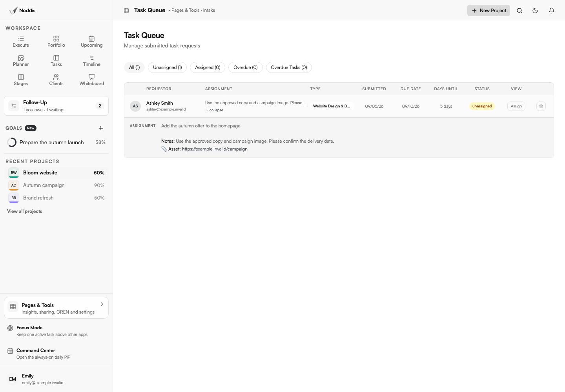The height and width of the screenshot is (392, 565).
Task: Open the Brand refresh project
Action: (x=56, y=198)
